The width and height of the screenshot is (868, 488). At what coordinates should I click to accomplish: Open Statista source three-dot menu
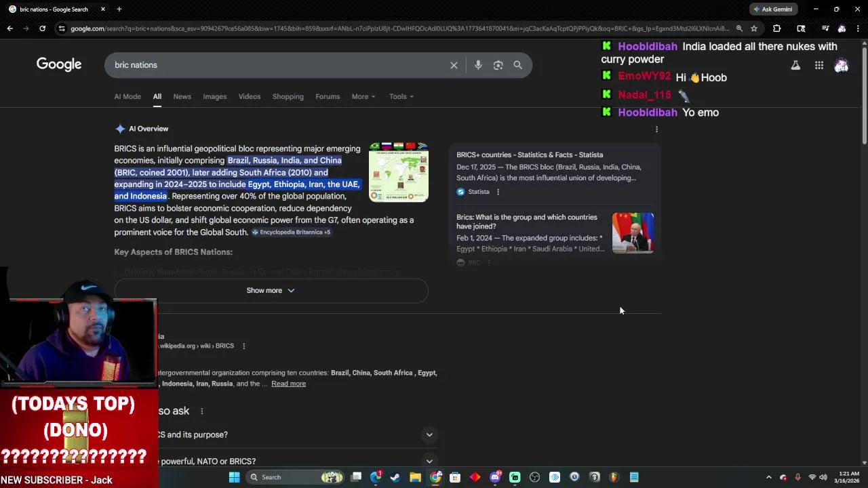pos(498,192)
